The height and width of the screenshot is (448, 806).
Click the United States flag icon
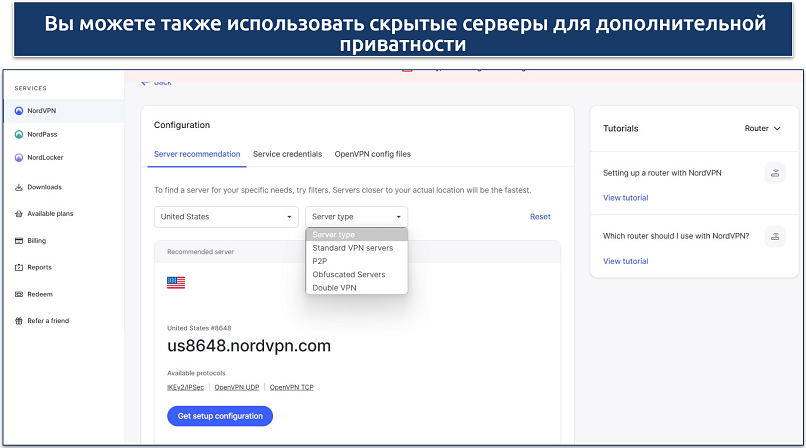pyautogui.click(x=176, y=283)
